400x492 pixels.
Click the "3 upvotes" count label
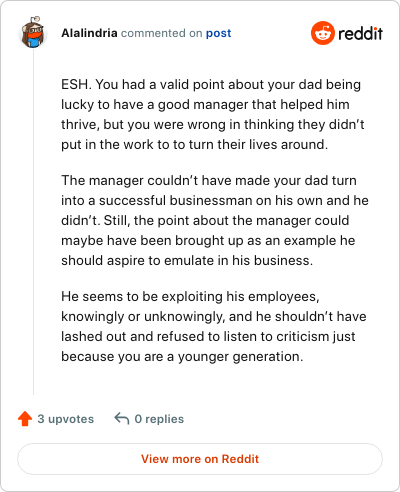coord(66,419)
